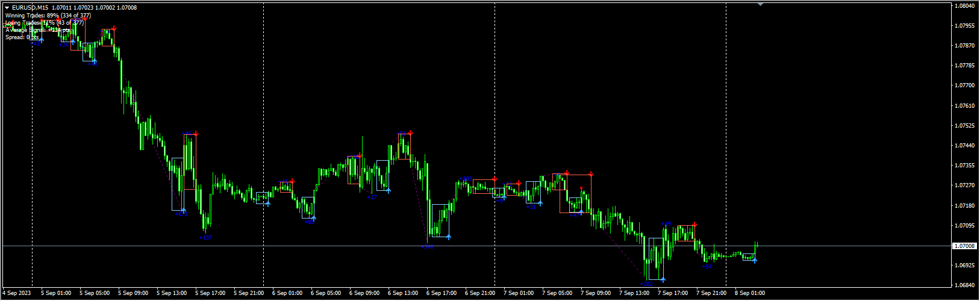
Task: Click the 5 Sep 21:00 time label
Action: pos(249,294)
